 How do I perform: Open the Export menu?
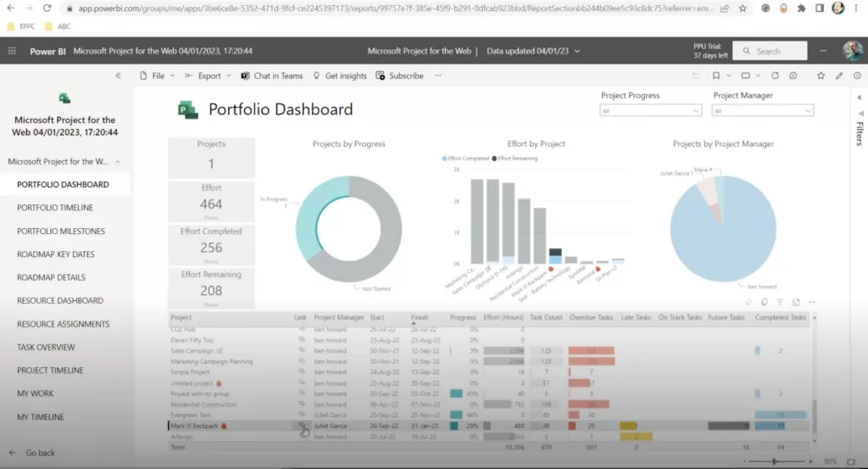tap(209, 75)
